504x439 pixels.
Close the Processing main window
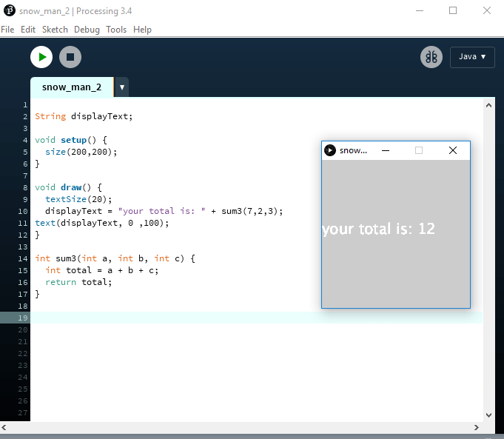[x=487, y=10]
